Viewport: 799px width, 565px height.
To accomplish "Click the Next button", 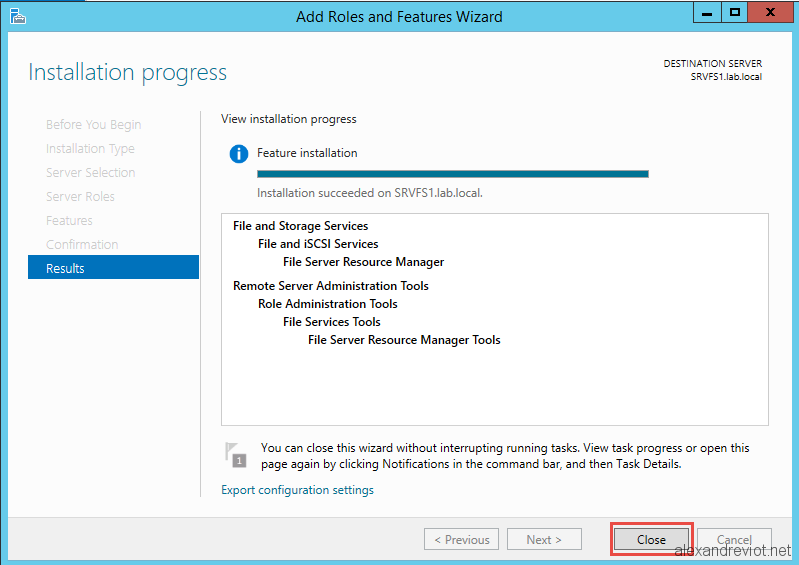I will tap(544, 539).
